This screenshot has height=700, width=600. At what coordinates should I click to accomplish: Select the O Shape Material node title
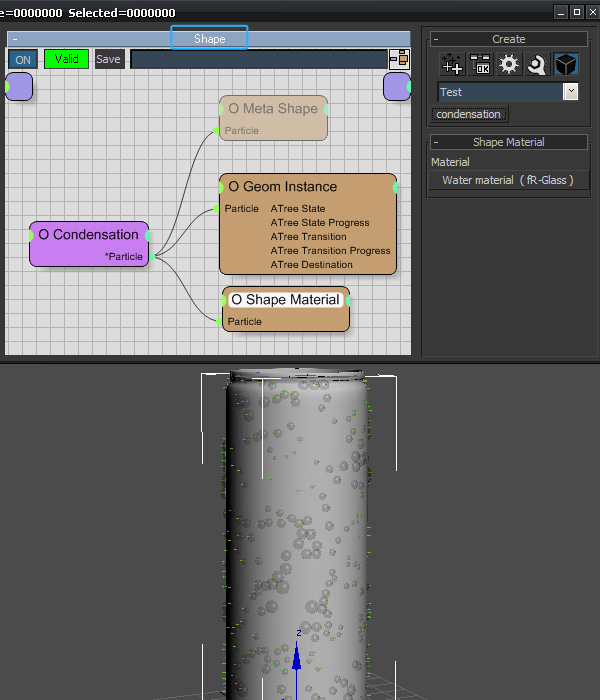(x=286, y=300)
